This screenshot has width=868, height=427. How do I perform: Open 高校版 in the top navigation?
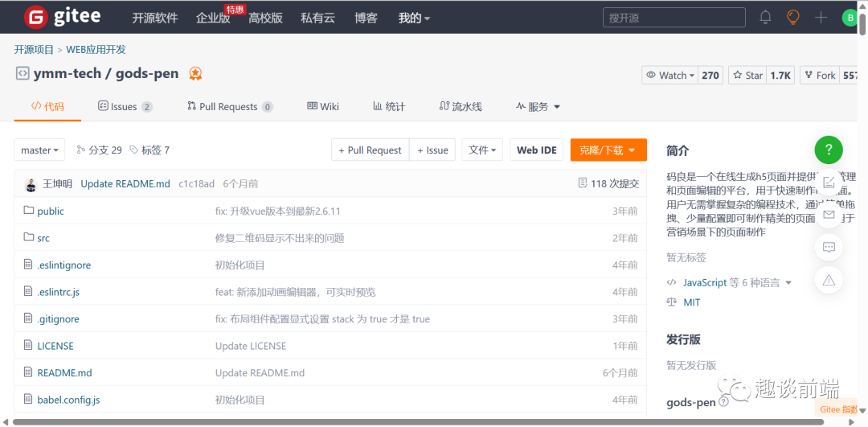point(266,18)
